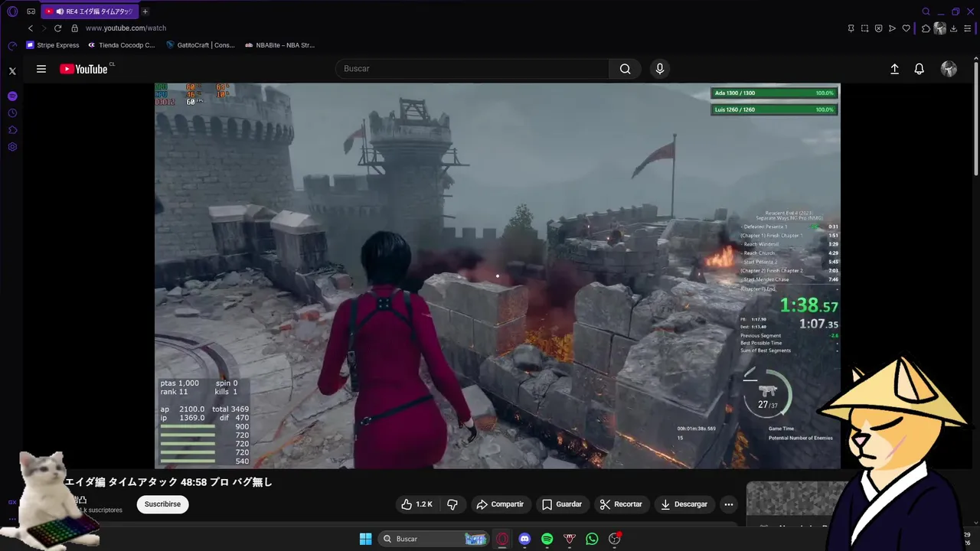
Task: Search tabs with top-right magnifier
Action: pos(926,11)
